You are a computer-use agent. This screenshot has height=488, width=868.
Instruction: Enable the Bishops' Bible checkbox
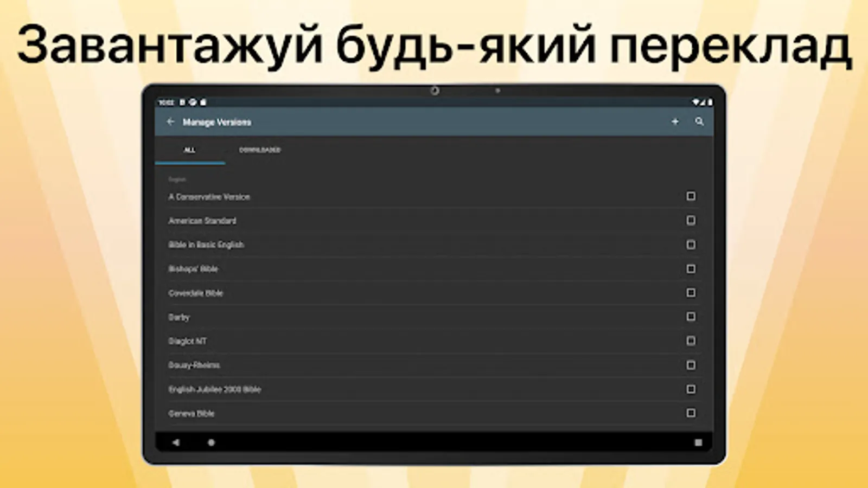[691, 269]
